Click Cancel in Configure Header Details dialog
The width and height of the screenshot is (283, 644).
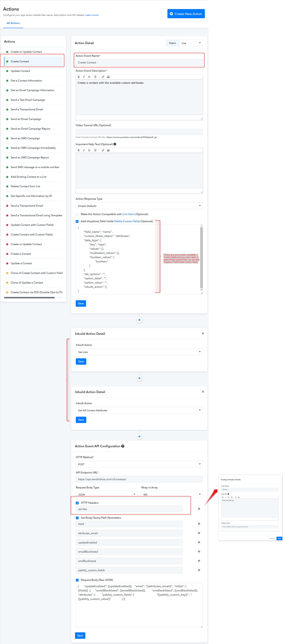(x=272, y=539)
